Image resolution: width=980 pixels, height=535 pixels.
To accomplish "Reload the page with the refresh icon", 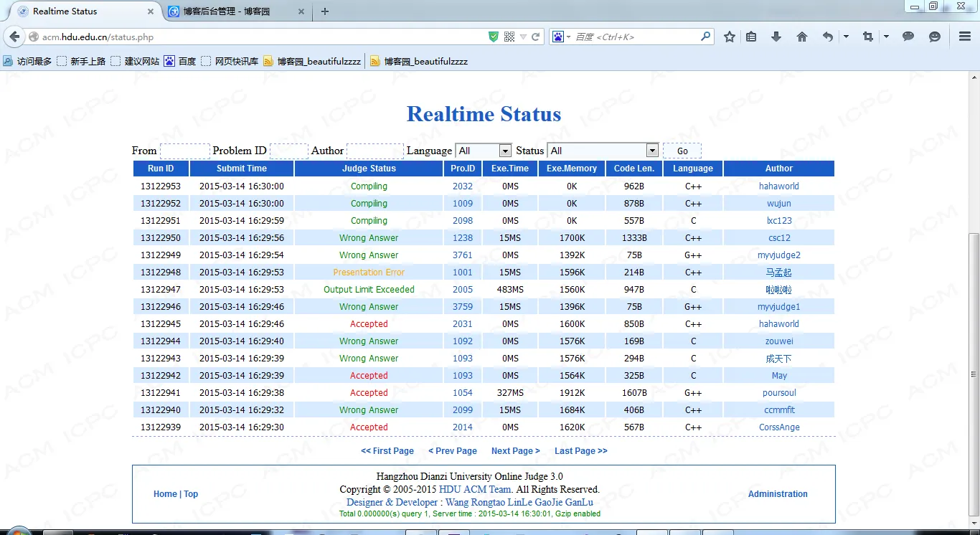I will pyautogui.click(x=535, y=37).
